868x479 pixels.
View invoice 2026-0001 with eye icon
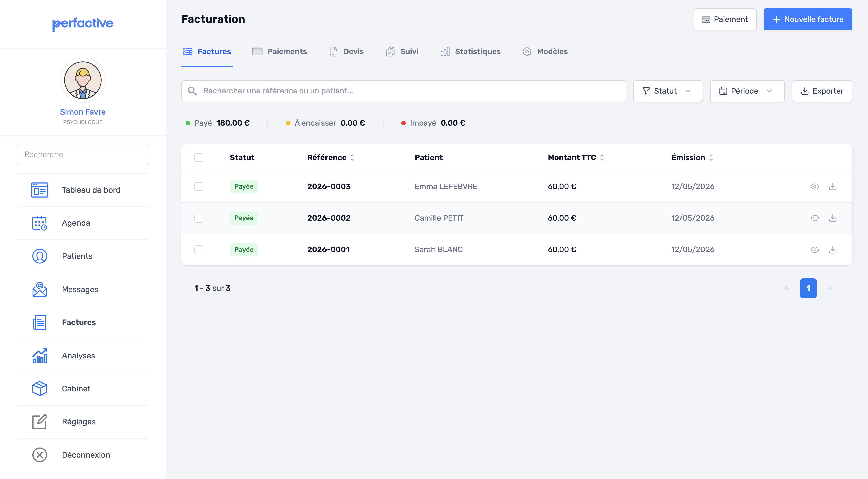coord(815,250)
